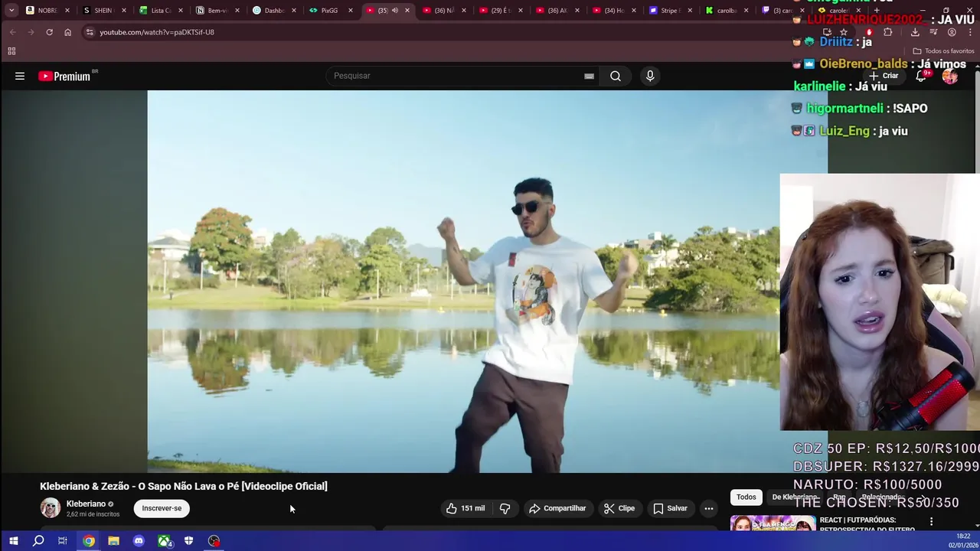Close the SHEIN tab
980x551 pixels.
(124, 11)
